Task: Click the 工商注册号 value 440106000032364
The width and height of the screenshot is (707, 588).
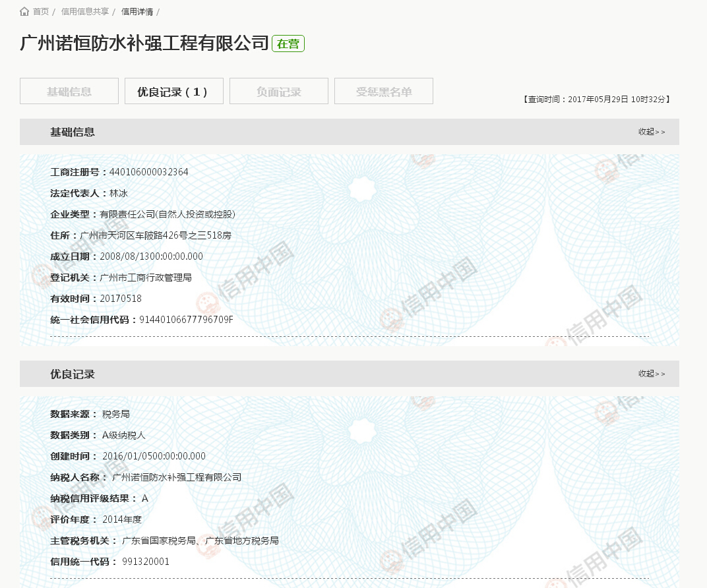Action: click(149, 172)
